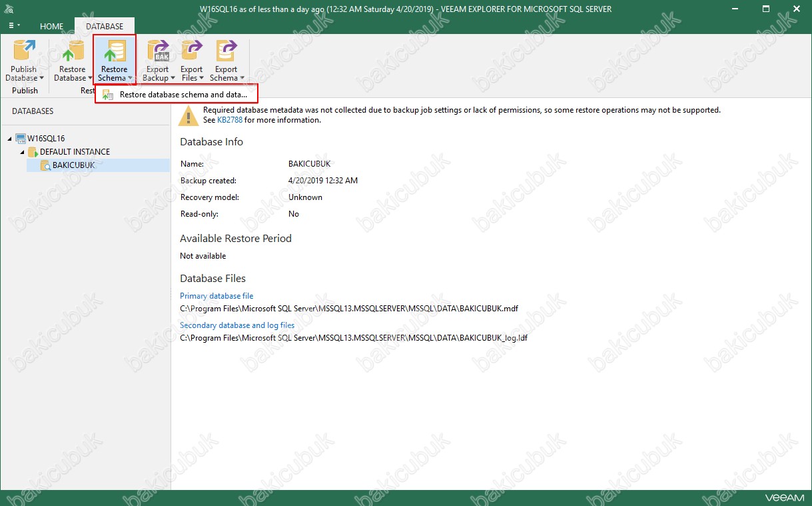Maximize the Veeam Explorer window
This screenshot has width=812, height=506.
pyautogui.click(x=767, y=9)
